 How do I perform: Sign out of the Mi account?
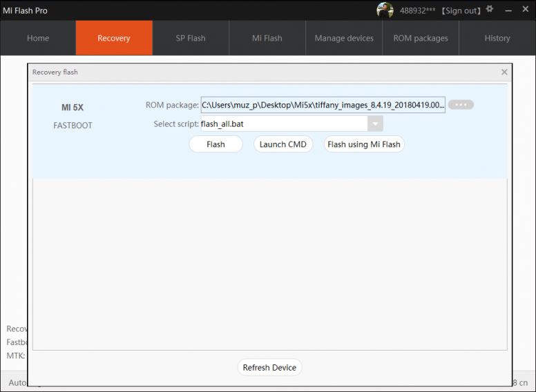461,10
